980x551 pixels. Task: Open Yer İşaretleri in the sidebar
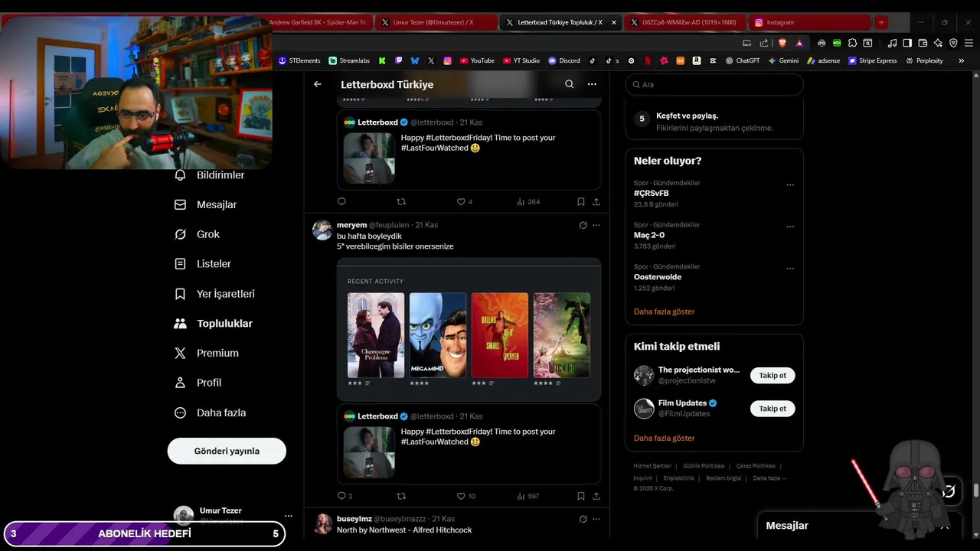(x=215, y=294)
